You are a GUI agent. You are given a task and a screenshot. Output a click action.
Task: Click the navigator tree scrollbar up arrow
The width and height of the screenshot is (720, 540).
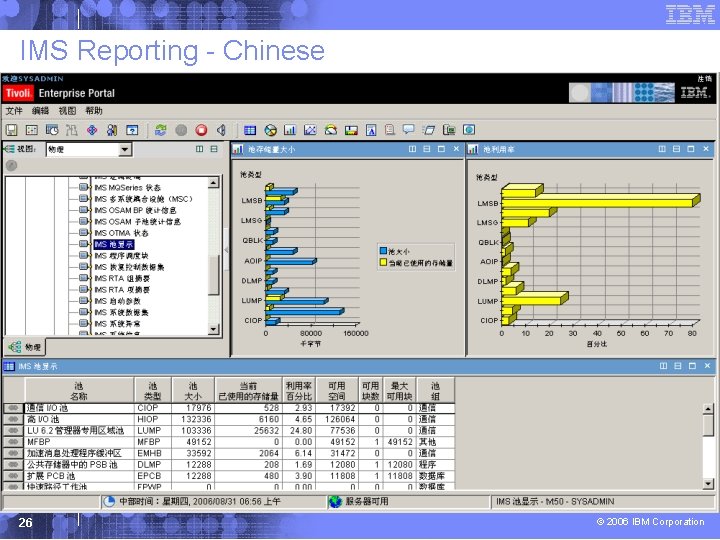pos(213,183)
